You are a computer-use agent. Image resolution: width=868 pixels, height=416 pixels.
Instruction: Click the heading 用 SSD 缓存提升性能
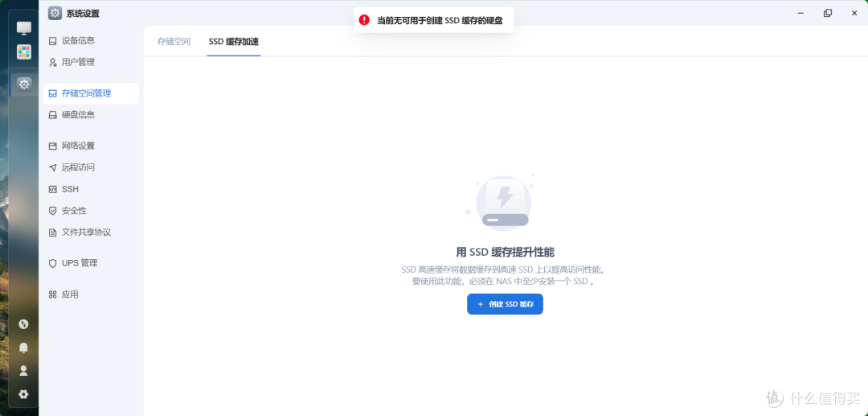[505, 253]
